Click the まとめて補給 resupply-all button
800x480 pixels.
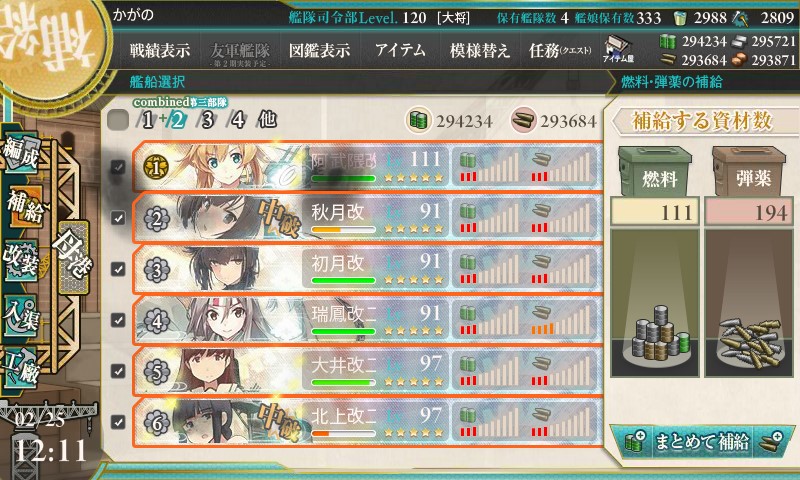click(702, 441)
